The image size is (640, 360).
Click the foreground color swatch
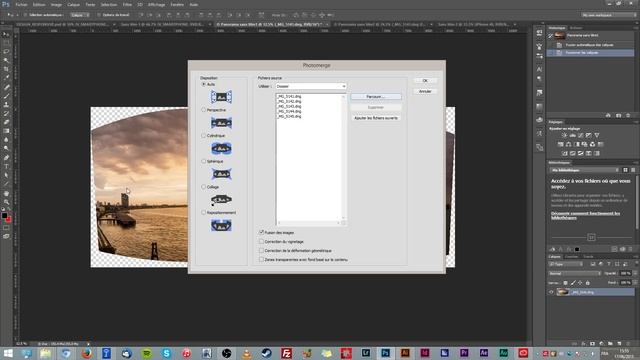[x=4, y=215]
